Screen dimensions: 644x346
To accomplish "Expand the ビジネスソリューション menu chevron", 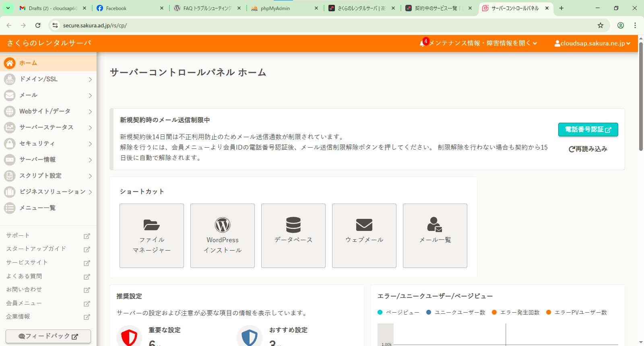I will (x=90, y=192).
